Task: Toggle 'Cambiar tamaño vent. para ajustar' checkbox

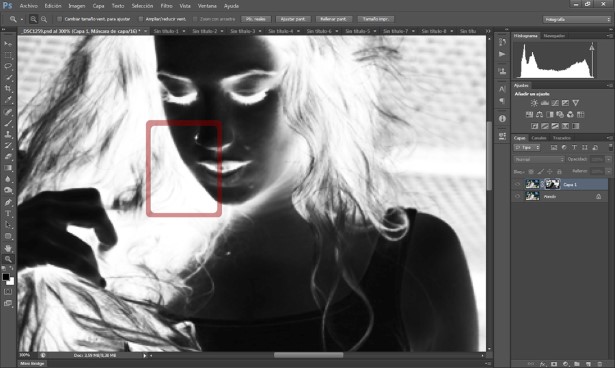Action: [60, 19]
